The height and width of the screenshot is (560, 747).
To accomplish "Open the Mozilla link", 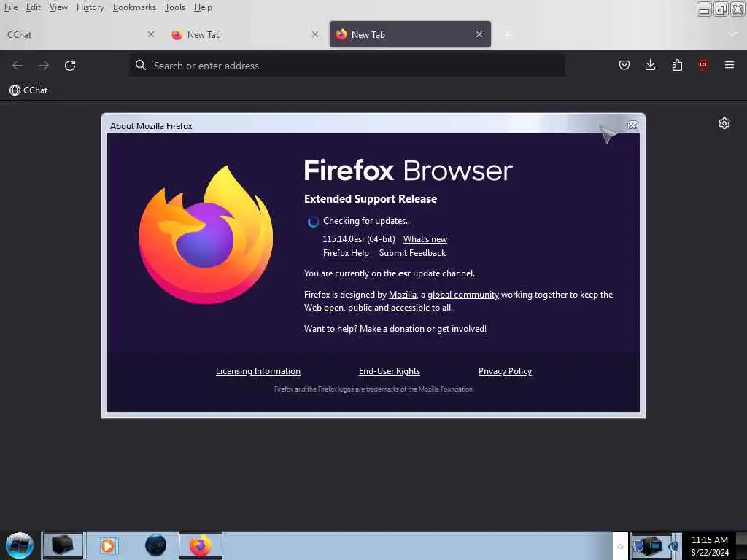I will point(403,295).
